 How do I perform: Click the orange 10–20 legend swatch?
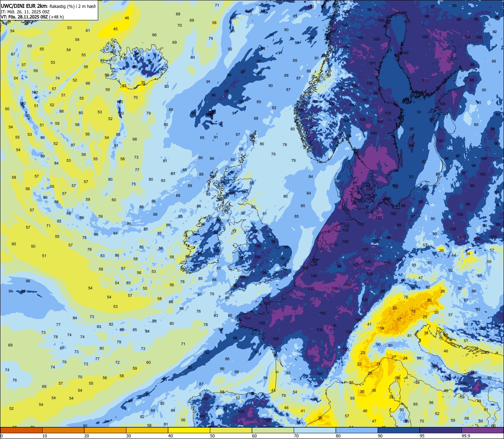coord(63,430)
